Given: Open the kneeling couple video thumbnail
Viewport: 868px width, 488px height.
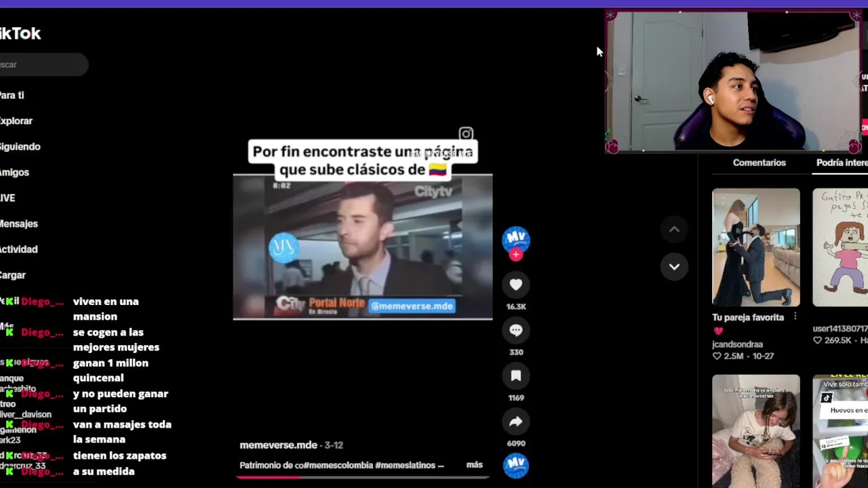Looking at the screenshot, I should pyautogui.click(x=756, y=247).
